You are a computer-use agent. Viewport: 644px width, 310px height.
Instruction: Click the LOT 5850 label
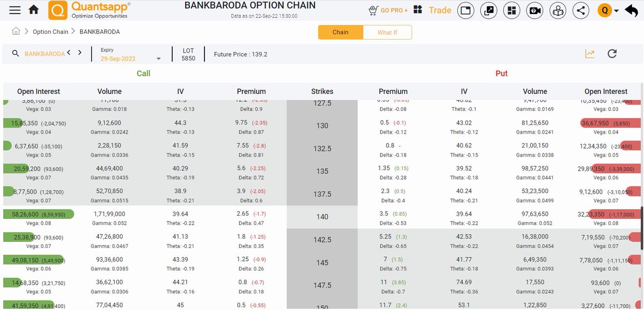click(188, 54)
